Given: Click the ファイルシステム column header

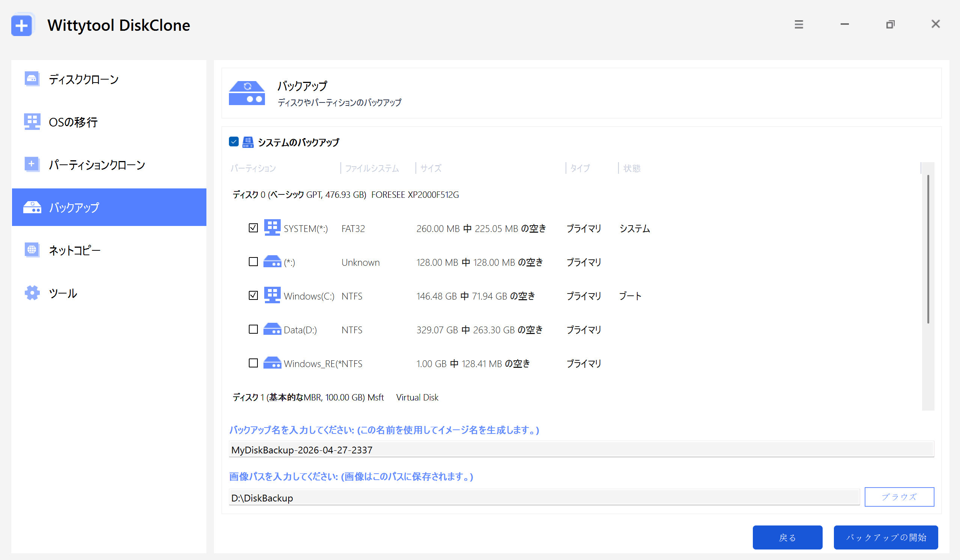Looking at the screenshot, I should 372,168.
